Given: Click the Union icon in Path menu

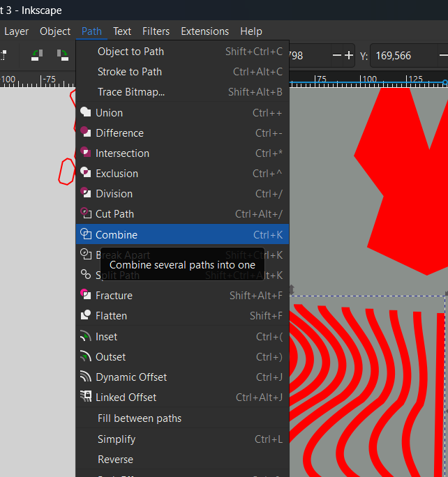Looking at the screenshot, I should (x=86, y=112).
